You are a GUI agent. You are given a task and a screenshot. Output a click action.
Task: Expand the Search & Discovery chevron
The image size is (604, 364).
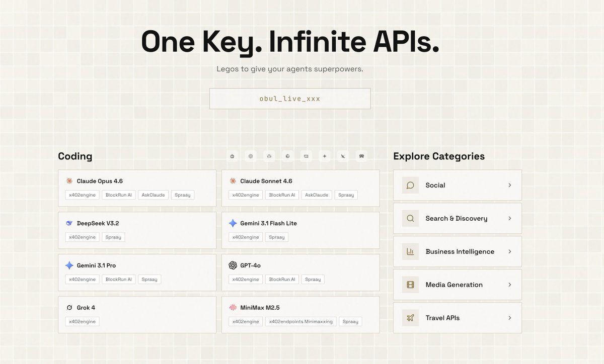[x=509, y=218]
